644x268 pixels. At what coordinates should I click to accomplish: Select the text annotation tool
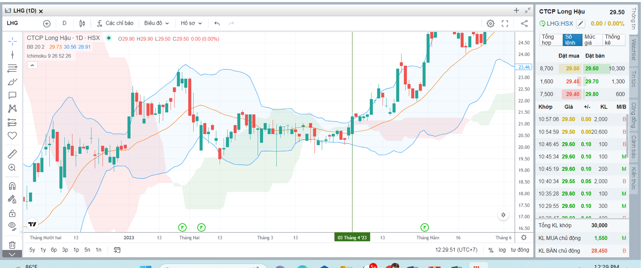(12, 95)
